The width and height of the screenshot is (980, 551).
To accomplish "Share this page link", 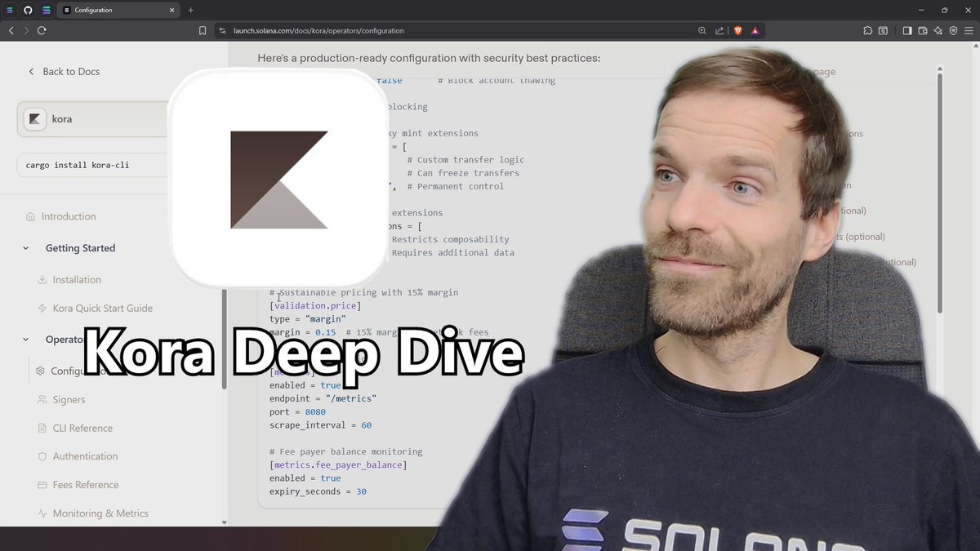I will coord(719,30).
